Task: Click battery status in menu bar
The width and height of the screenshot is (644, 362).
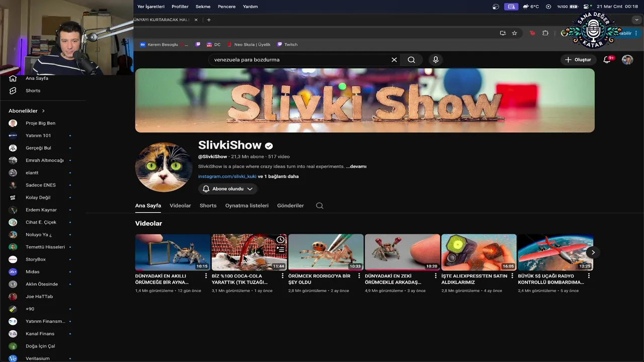Action: tap(568, 7)
